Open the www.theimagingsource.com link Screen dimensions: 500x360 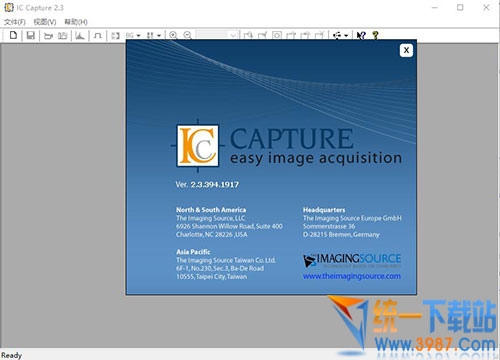click(352, 276)
